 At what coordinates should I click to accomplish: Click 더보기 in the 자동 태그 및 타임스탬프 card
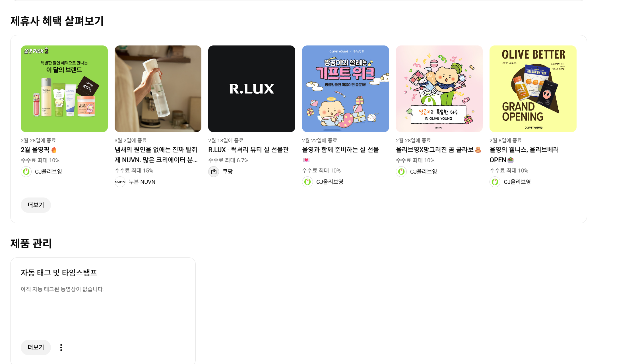(36, 348)
